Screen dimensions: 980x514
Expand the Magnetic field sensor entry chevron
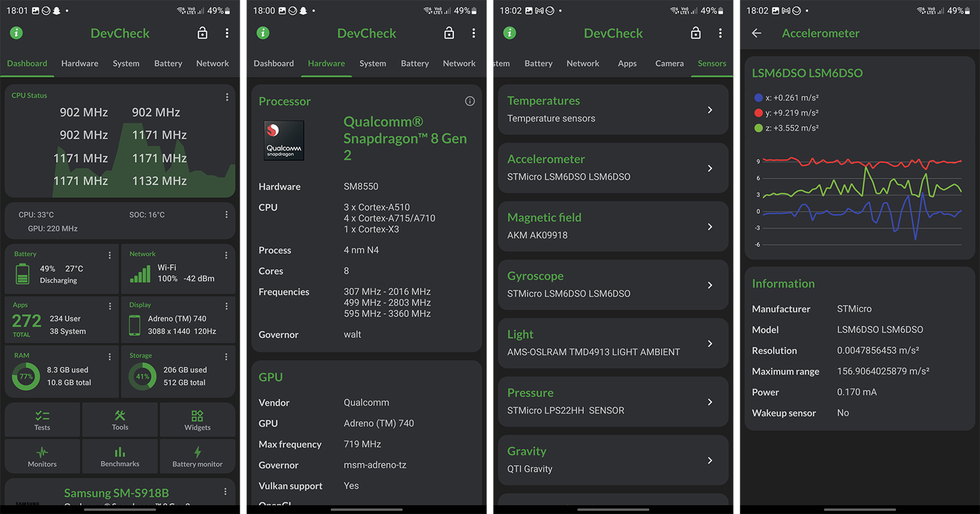click(710, 226)
